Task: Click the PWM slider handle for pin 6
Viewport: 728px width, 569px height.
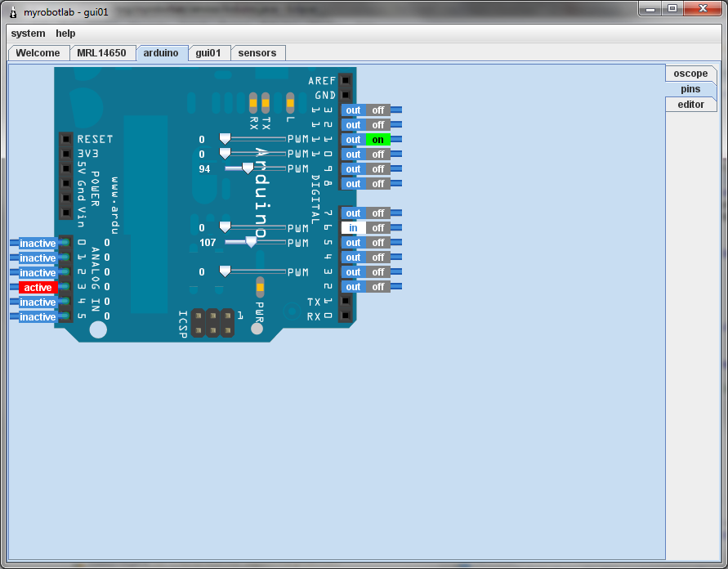Action: click(x=225, y=227)
